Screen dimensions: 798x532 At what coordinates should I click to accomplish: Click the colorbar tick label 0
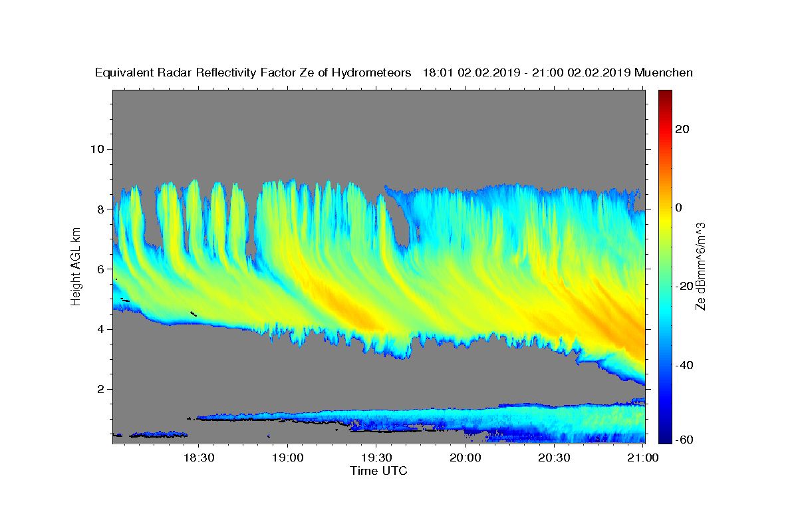680,207
